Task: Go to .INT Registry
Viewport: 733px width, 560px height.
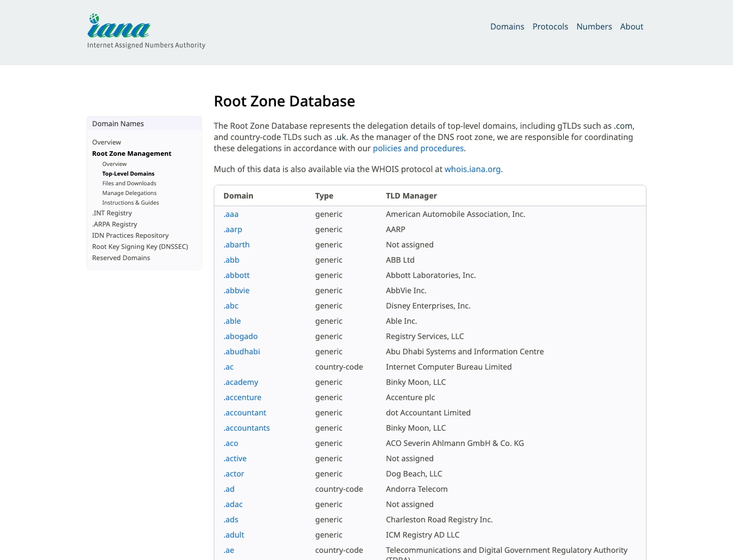Action: [112, 213]
